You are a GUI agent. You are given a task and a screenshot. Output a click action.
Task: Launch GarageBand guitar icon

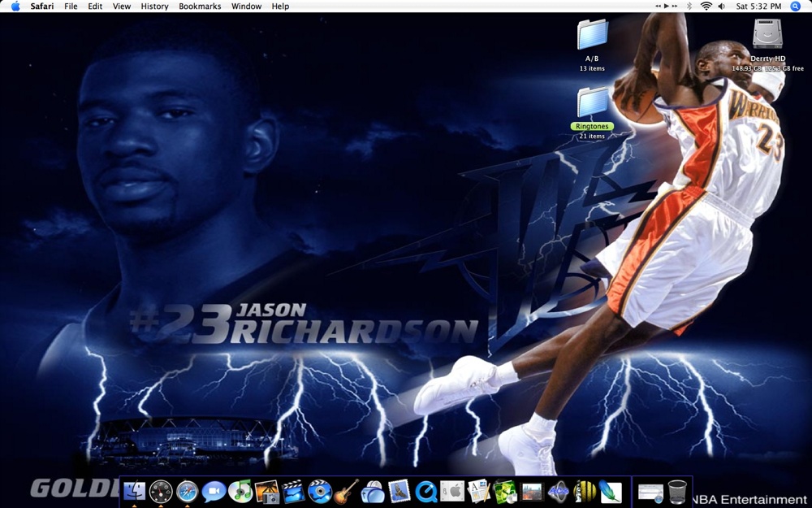click(x=346, y=491)
